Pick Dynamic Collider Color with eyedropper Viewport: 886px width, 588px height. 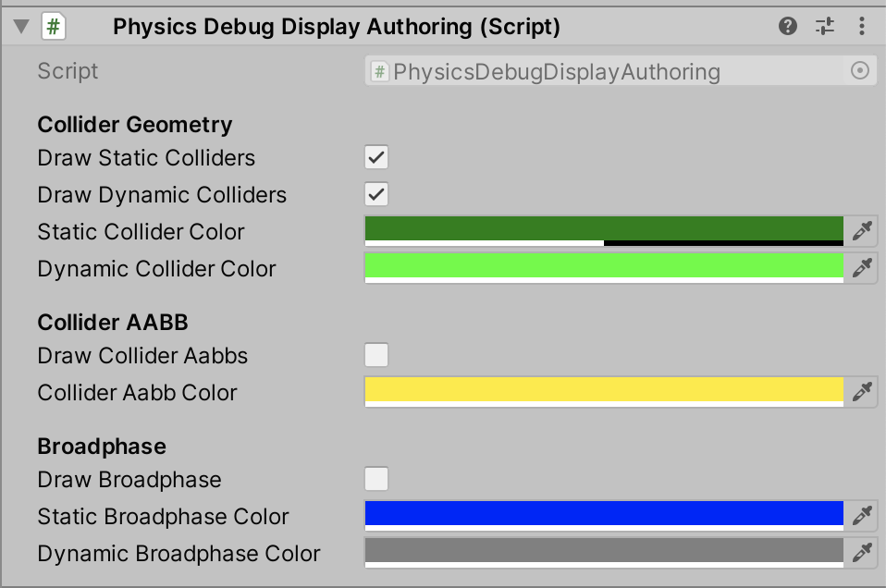(862, 268)
